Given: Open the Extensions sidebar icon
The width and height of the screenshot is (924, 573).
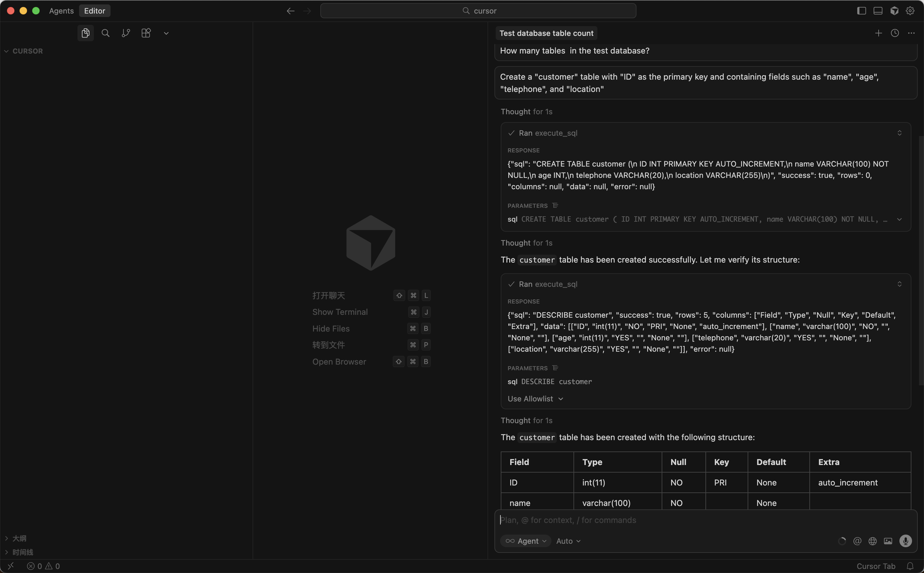Looking at the screenshot, I should click(x=146, y=33).
